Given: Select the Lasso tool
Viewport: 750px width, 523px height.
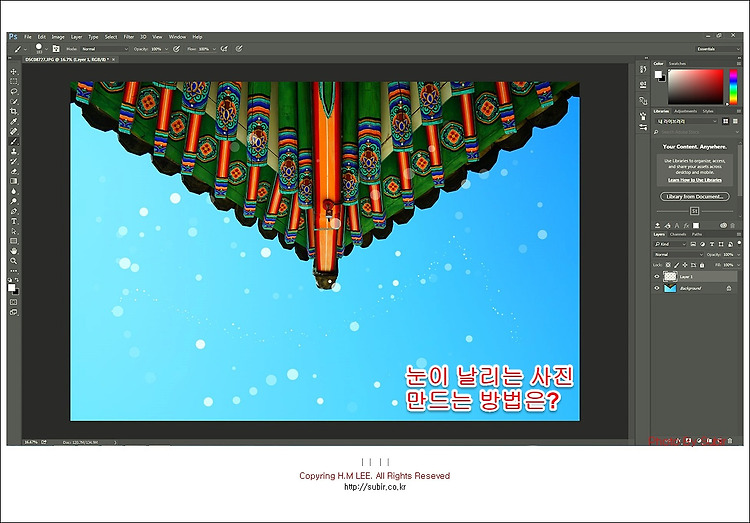Looking at the screenshot, I should click(14, 91).
